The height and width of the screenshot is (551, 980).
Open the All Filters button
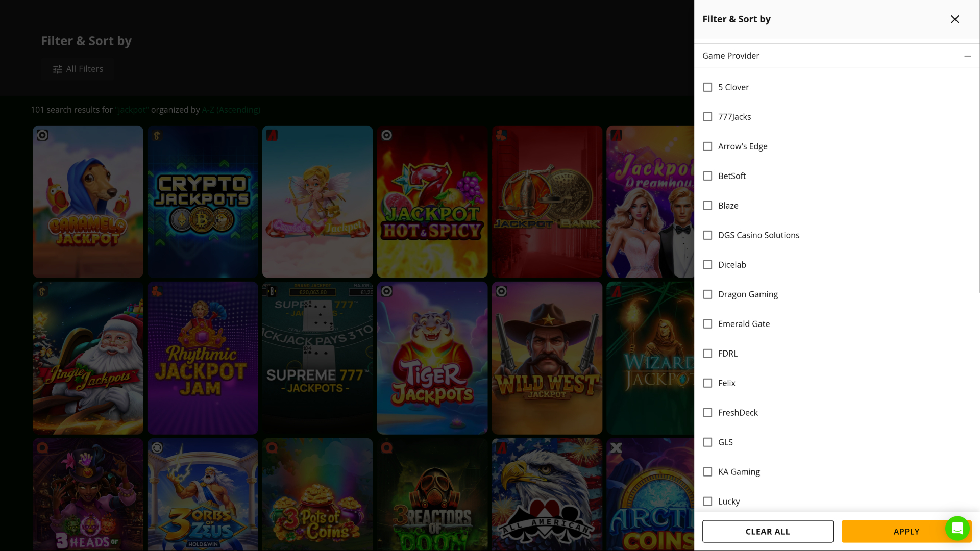click(x=78, y=69)
